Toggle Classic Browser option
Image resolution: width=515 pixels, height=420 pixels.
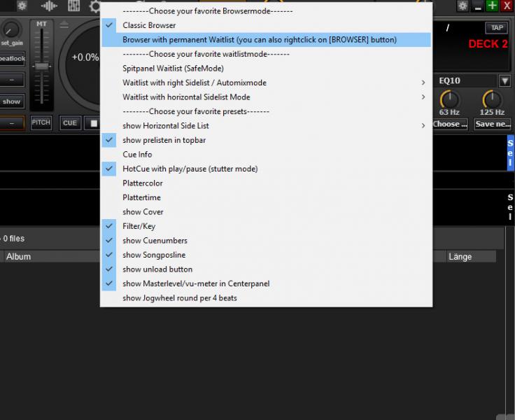click(x=266, y=25)
